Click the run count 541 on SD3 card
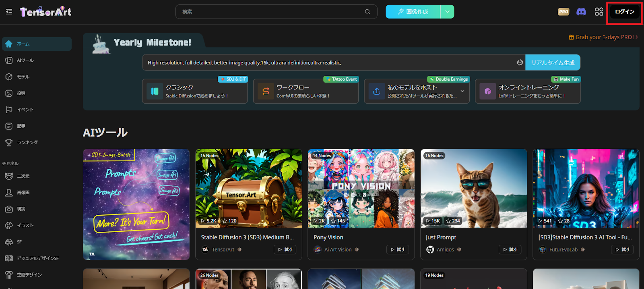This screenshot has height=289, width=644. tap(545, 221)
